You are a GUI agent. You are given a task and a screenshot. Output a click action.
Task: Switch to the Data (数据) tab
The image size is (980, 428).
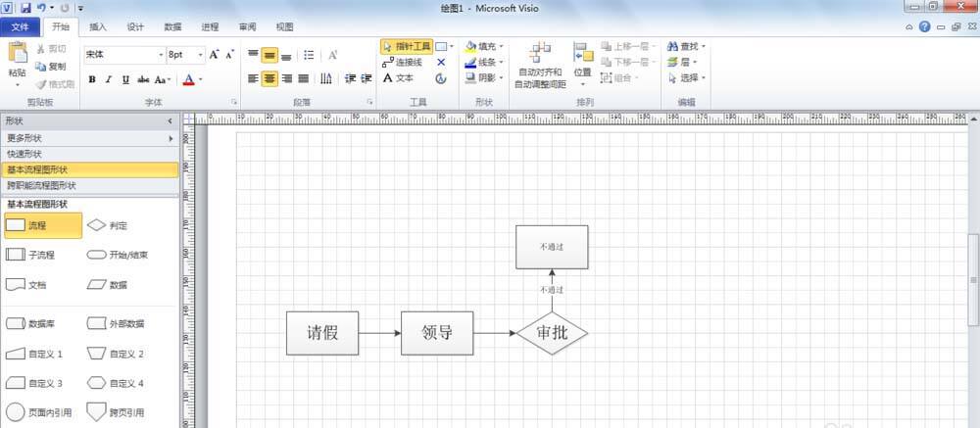172,26
